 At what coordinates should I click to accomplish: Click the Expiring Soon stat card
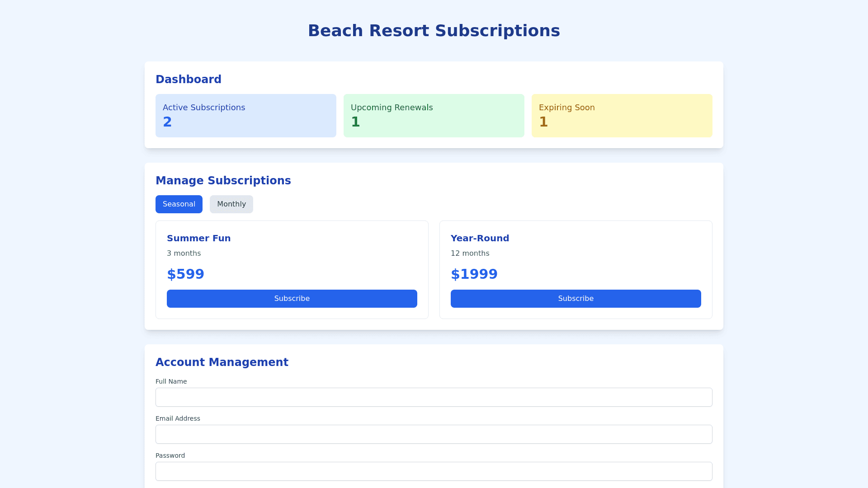622,116
